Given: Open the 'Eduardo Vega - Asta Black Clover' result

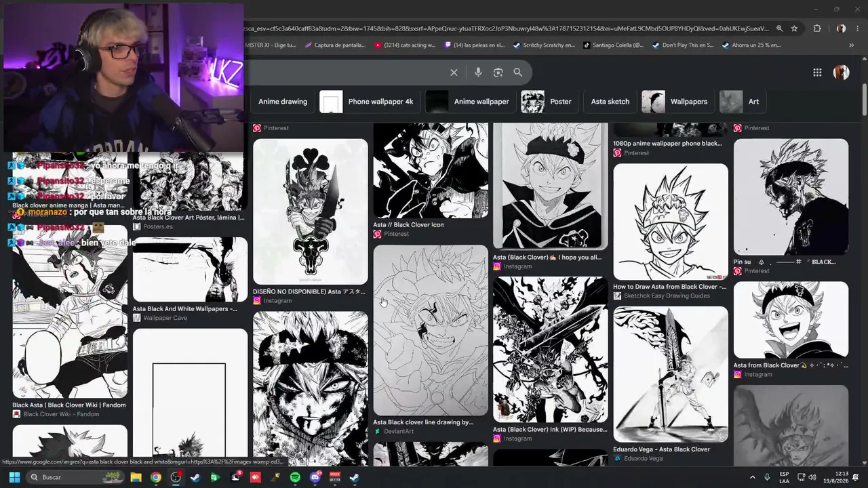Looking at the screenshot, I should coord(661,449).
